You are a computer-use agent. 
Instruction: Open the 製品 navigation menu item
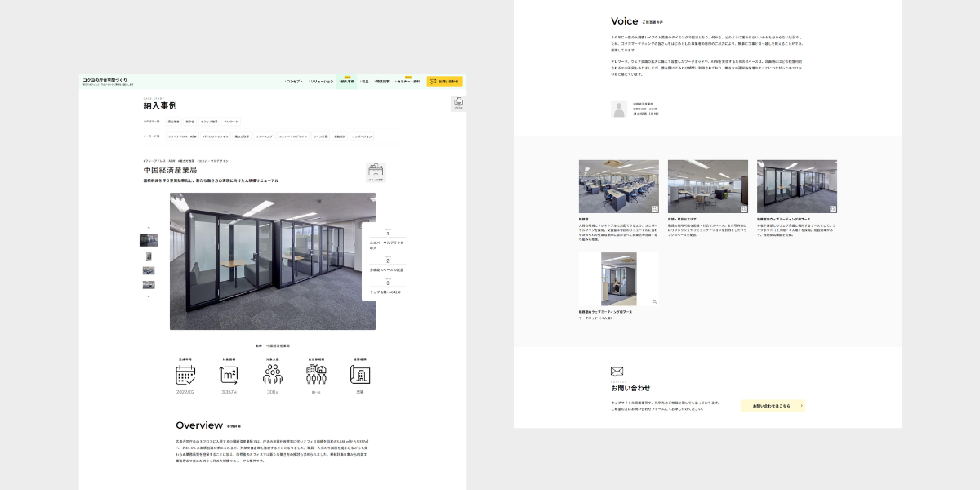coord(365,82)
